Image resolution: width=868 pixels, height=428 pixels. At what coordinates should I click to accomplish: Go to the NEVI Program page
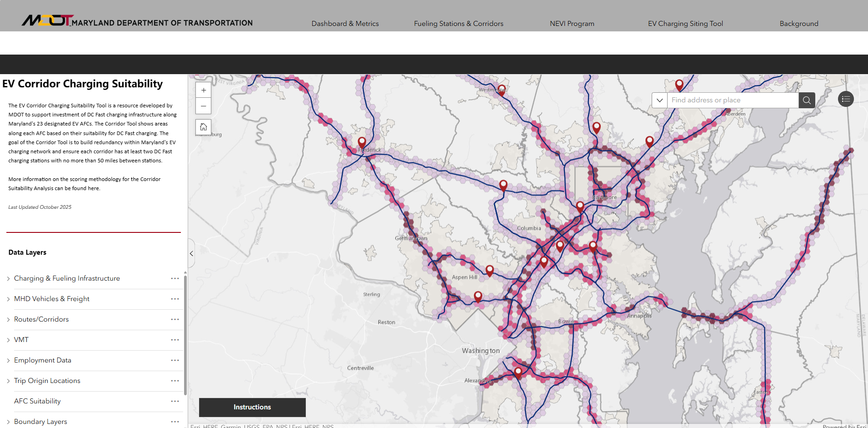click(572, 24)
